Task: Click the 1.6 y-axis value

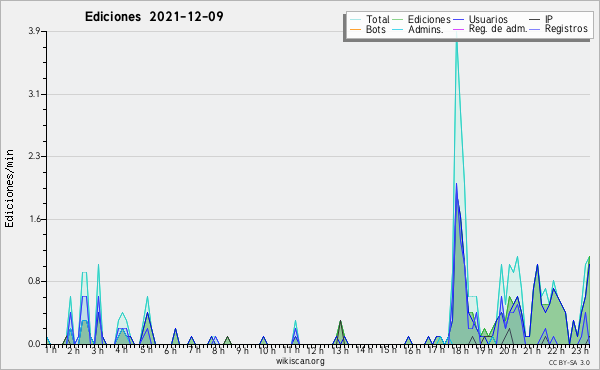Action: click(35, 219)
